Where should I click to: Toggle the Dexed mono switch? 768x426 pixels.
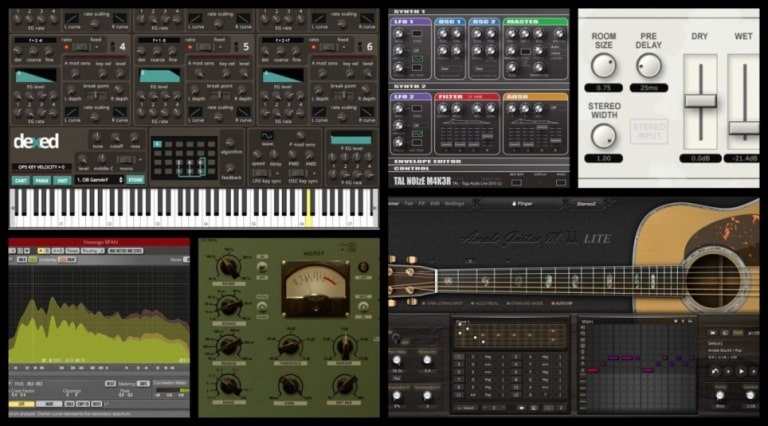[126, 160]
